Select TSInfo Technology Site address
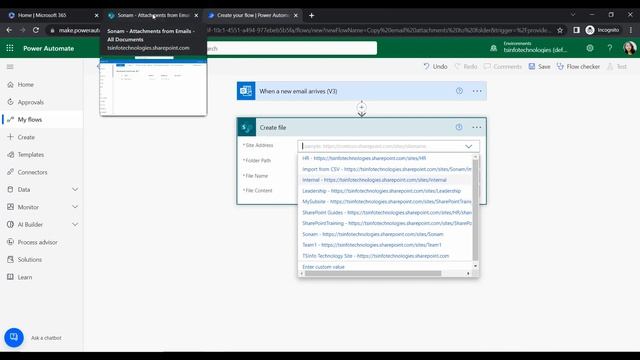The height and width of the screenshot is (360, 640). [376, 256]
